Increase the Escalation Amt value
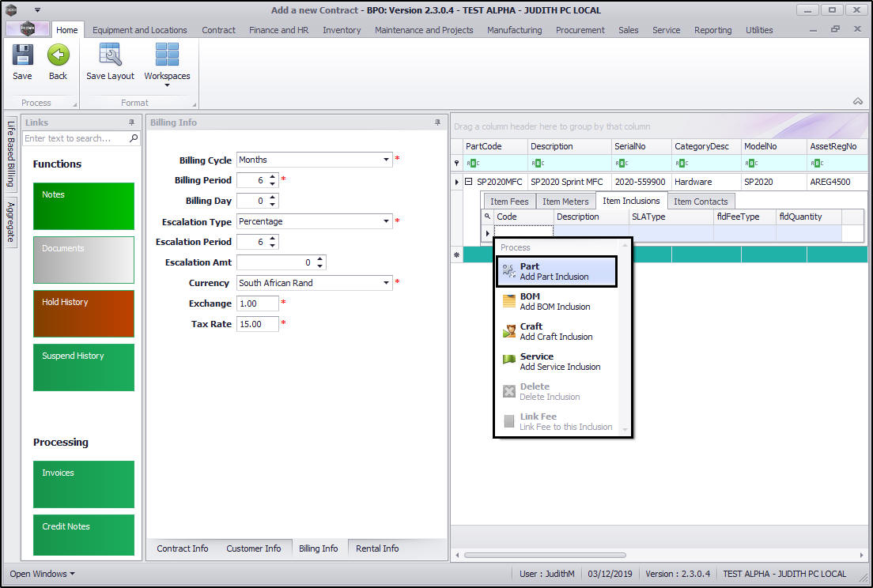 (319, 259)
